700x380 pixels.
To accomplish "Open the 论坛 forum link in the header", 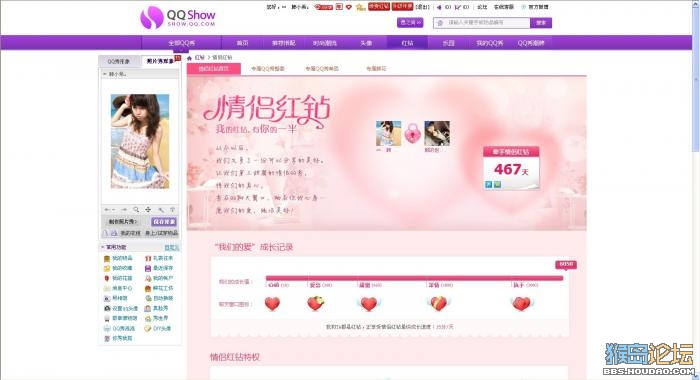I will 482,7.
